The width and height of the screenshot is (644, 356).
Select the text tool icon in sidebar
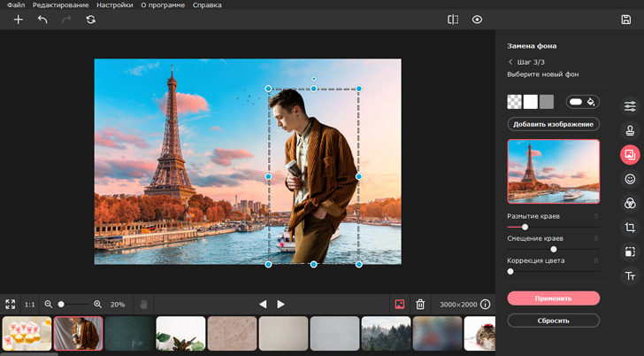[630, 276]
